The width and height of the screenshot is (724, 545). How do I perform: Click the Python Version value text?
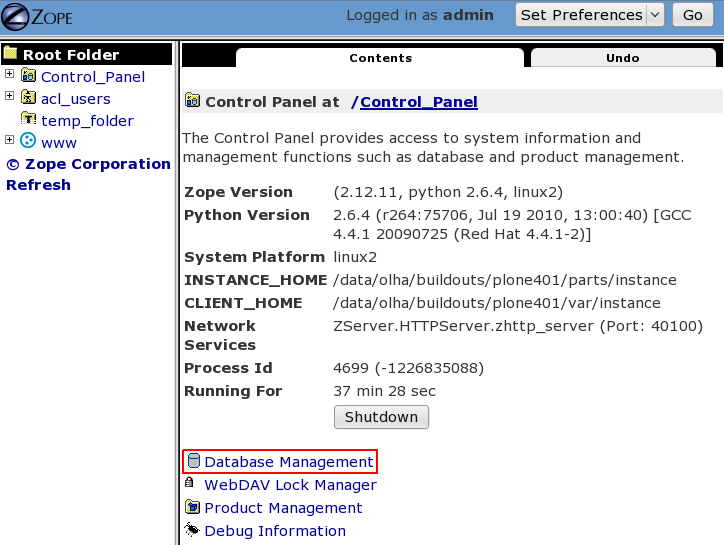[x=512, y=224]
